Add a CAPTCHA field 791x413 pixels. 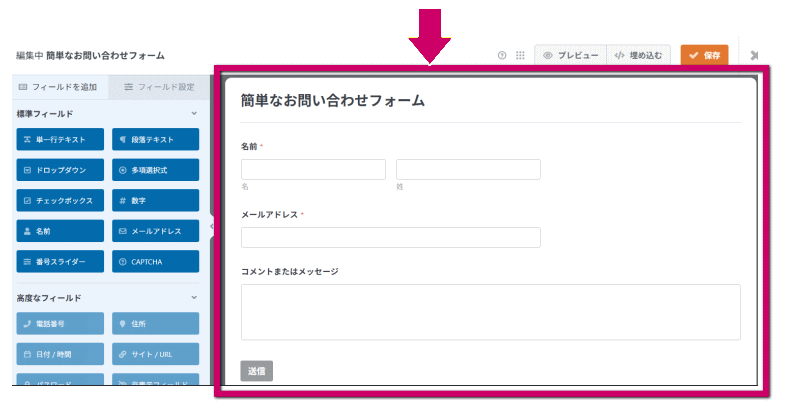(155, 262)
